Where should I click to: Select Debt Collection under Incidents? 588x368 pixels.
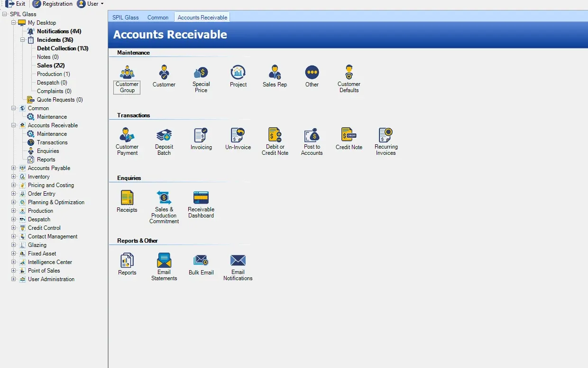(x=63, y=48)
